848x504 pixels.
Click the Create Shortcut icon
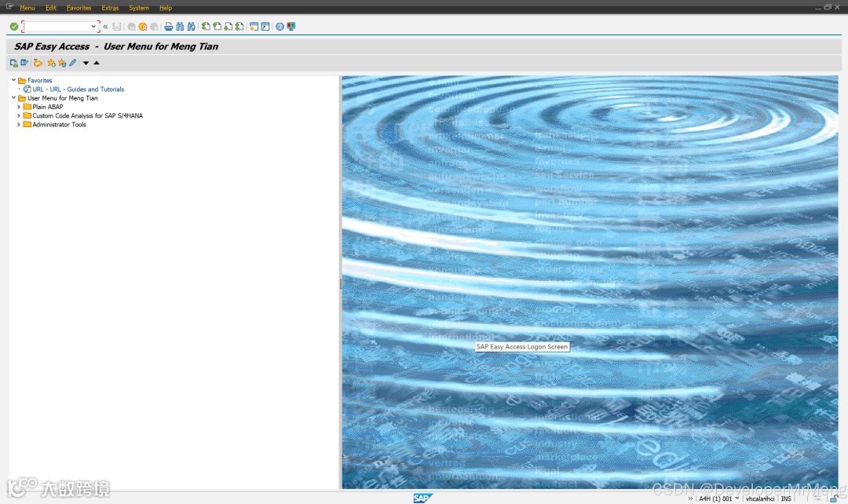coord(265,27)
